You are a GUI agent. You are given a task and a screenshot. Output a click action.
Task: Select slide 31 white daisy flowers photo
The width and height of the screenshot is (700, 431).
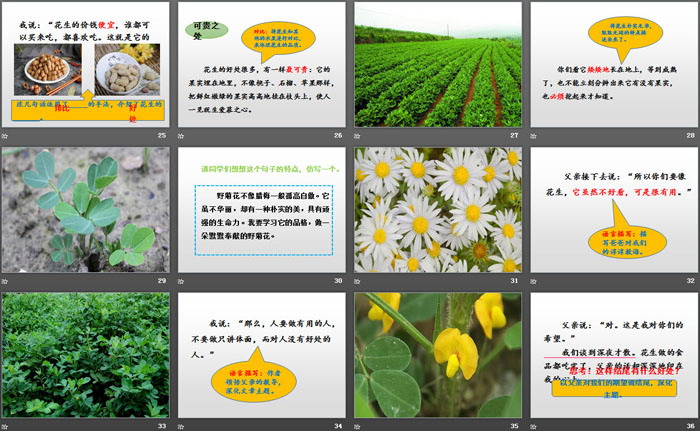438,210
